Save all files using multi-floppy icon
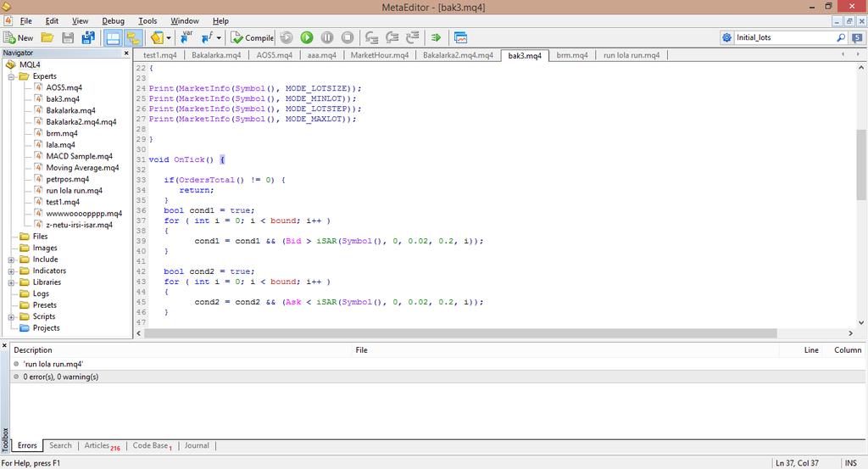The width and height of the screenshot is (868, 469). tap(87, 37)
